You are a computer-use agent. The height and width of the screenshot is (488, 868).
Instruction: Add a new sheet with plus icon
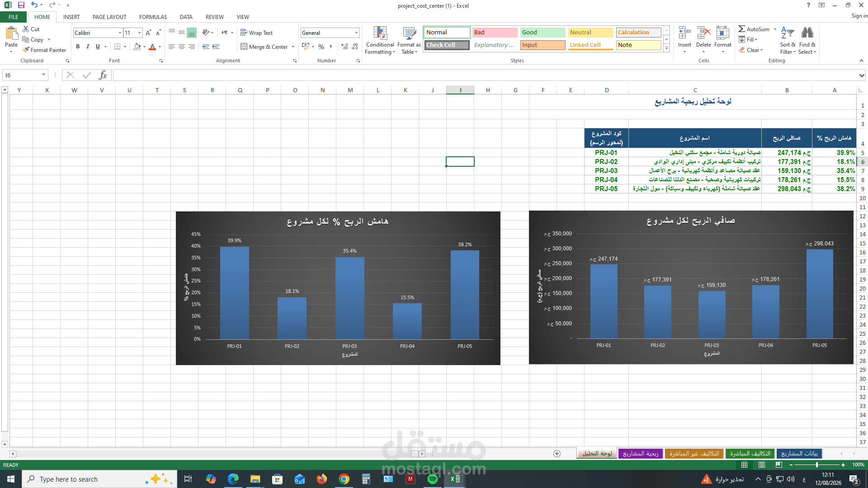557,454
